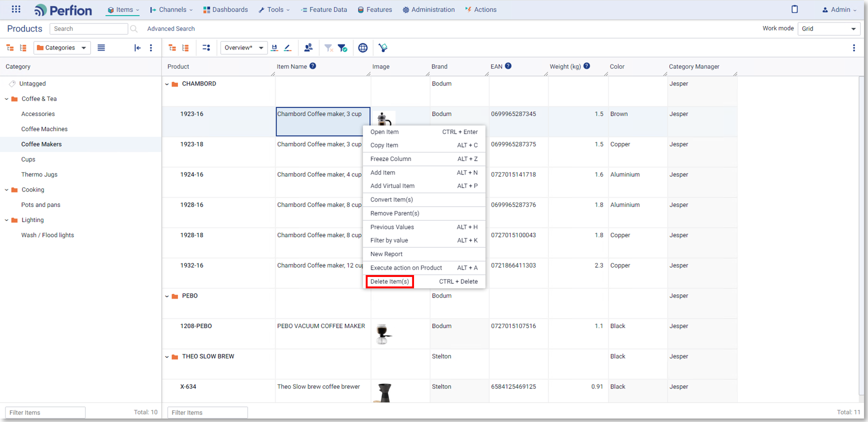868x422 pixels.
Task: Click the Perfion logo
Action: [x=63, y=10]
